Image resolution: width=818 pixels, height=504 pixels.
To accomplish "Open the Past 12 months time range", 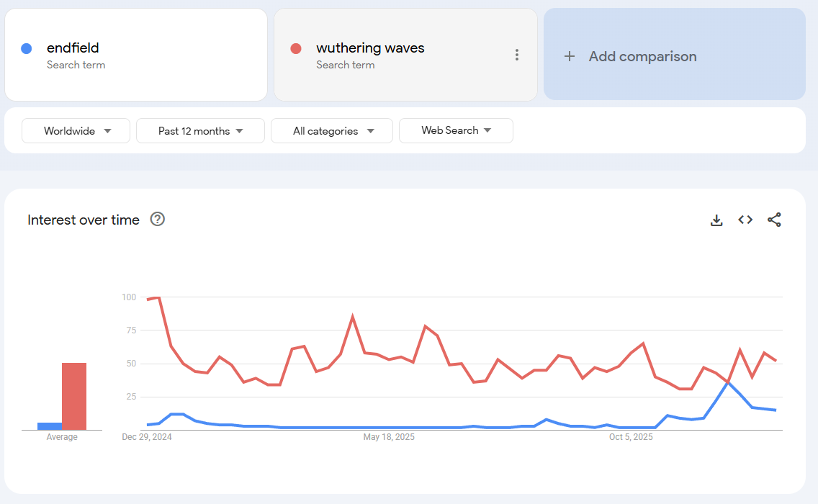I will (200, 131).
